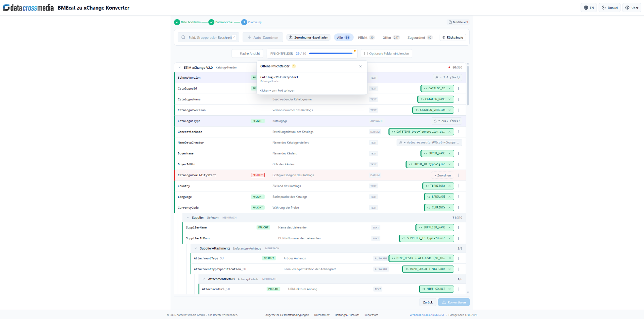The height and width of the screenshot is (319, 644).
Task: Remove the CATALOG_NAME mapping chip
Action: (450, 99)
